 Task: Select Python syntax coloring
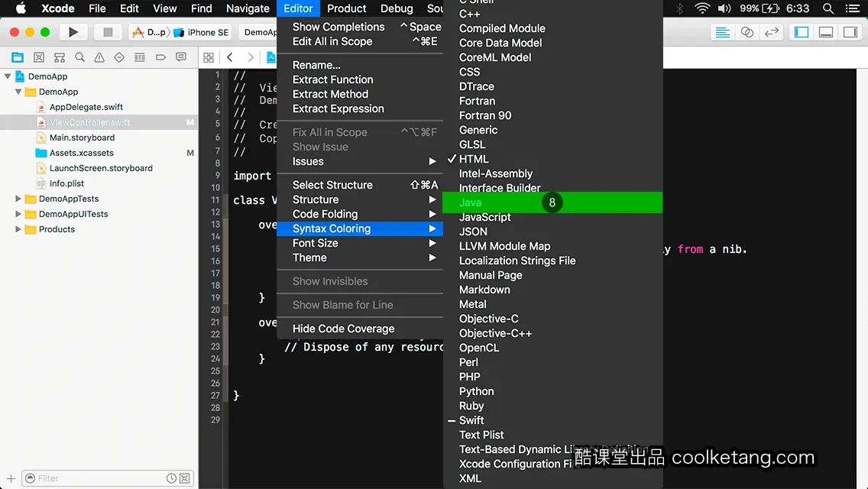coord(552,391)
